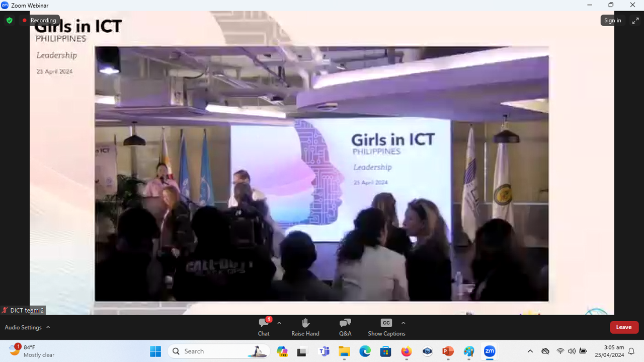Leave the webinar
The height and width of the screenshot is (362, 644).
(624, 327)
